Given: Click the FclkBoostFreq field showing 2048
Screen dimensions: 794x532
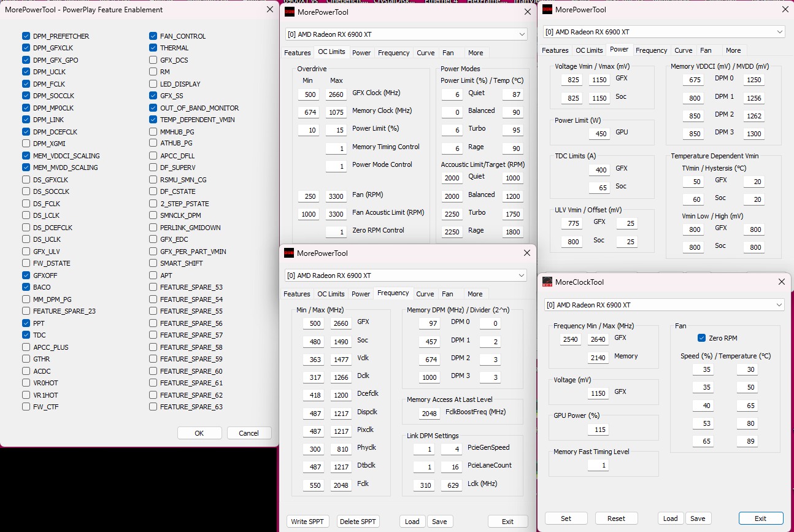Looking at the screenshot, I should [430, 414].
